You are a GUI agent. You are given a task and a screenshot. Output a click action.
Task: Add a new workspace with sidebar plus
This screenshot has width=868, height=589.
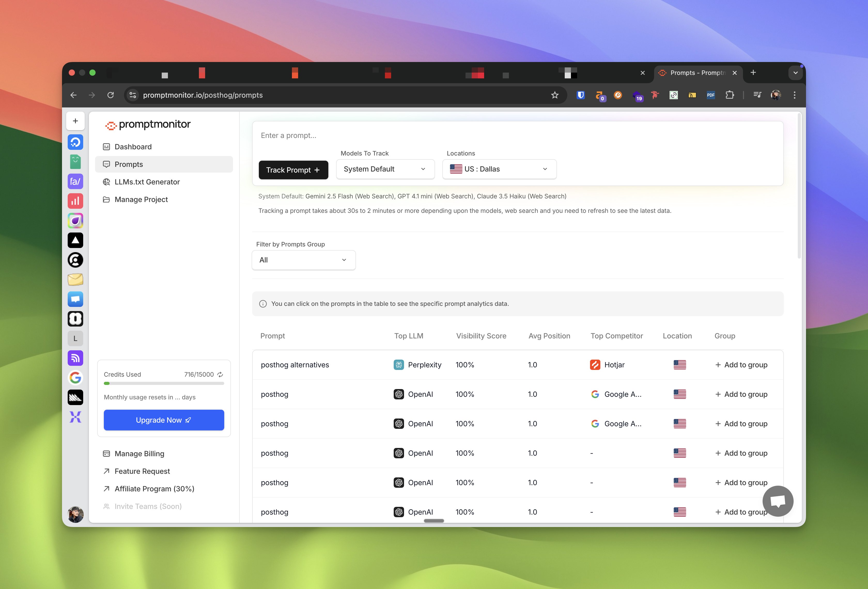click(x=75, y=121)
